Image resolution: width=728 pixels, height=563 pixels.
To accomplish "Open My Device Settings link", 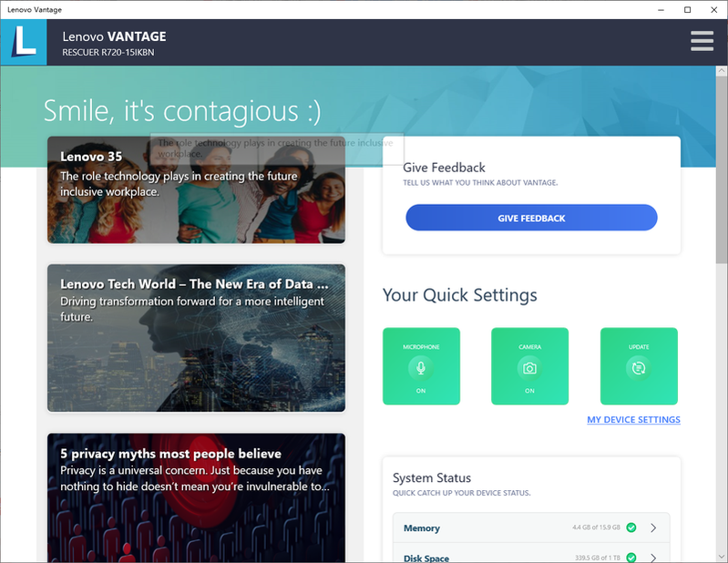I will point(633,420).
